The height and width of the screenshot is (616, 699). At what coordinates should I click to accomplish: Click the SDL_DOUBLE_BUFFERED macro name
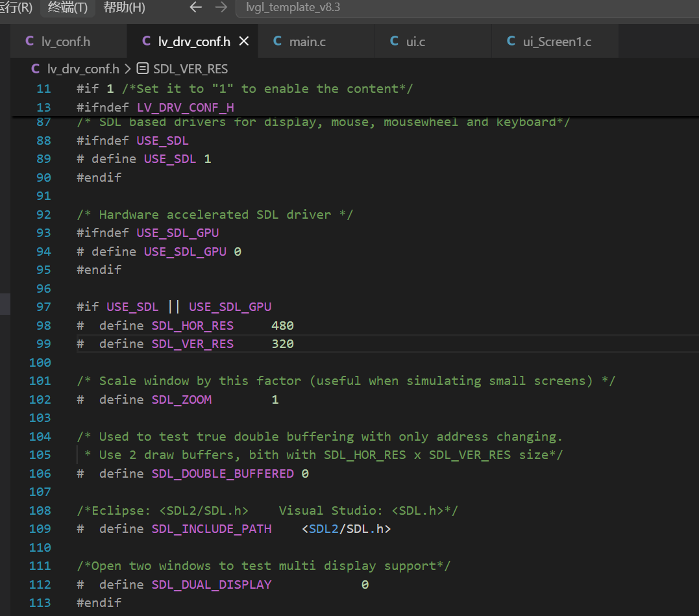coord(223,474)
